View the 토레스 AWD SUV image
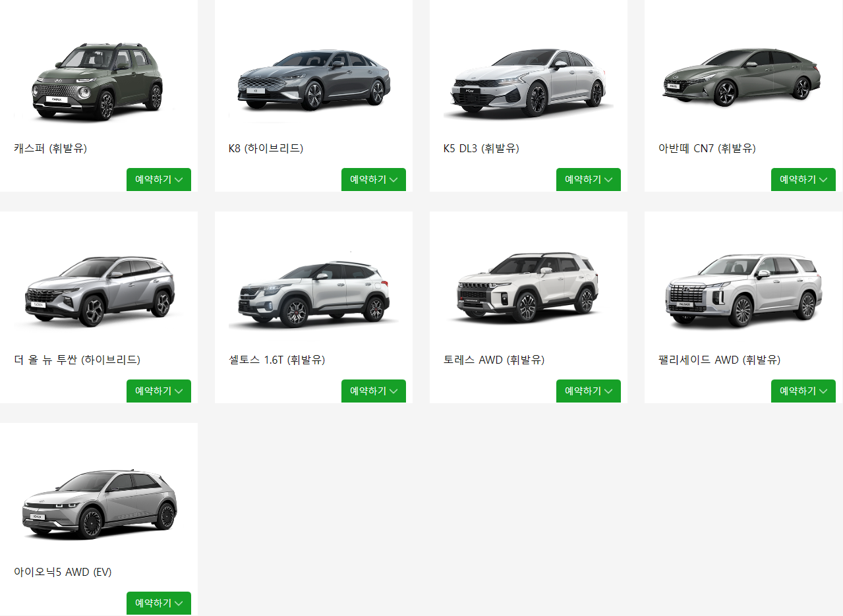The width and height of the screenshot is (843, 616). pyautogui.click(x=528, y=287)
